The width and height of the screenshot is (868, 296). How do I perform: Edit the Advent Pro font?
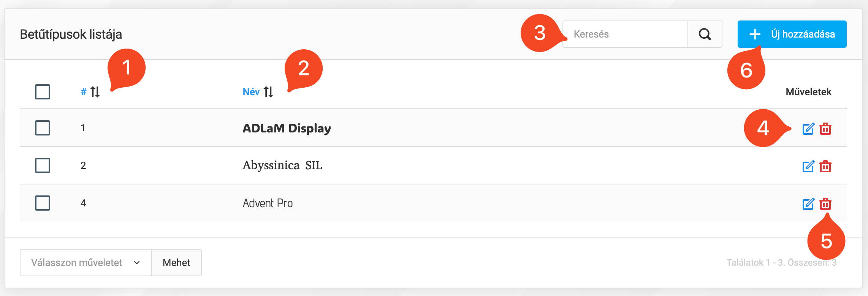pos(808,204)
